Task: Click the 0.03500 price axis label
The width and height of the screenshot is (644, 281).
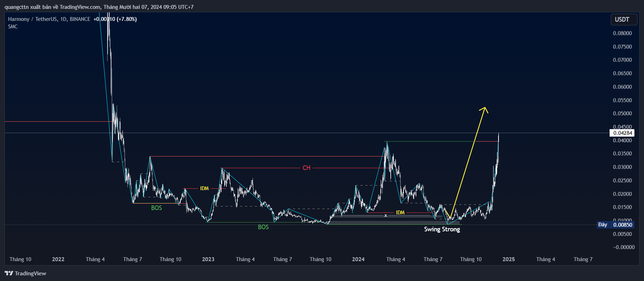Action: (622, 154)
